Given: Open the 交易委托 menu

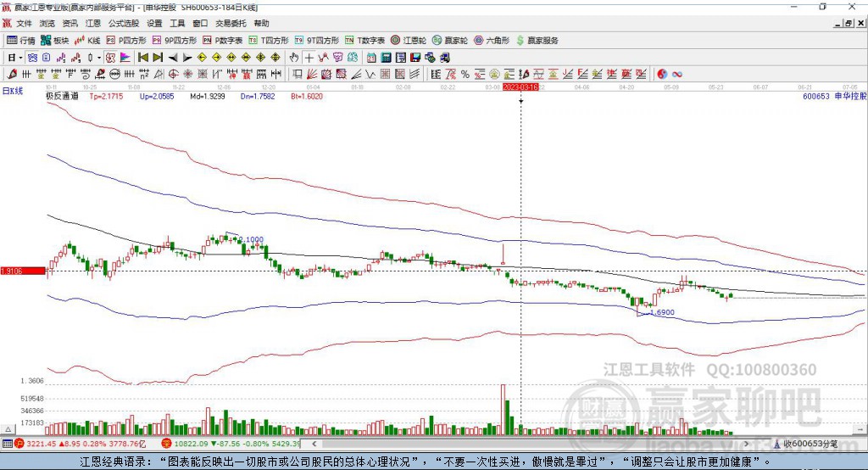Looking at the screenshot, I should pos(231,23).
